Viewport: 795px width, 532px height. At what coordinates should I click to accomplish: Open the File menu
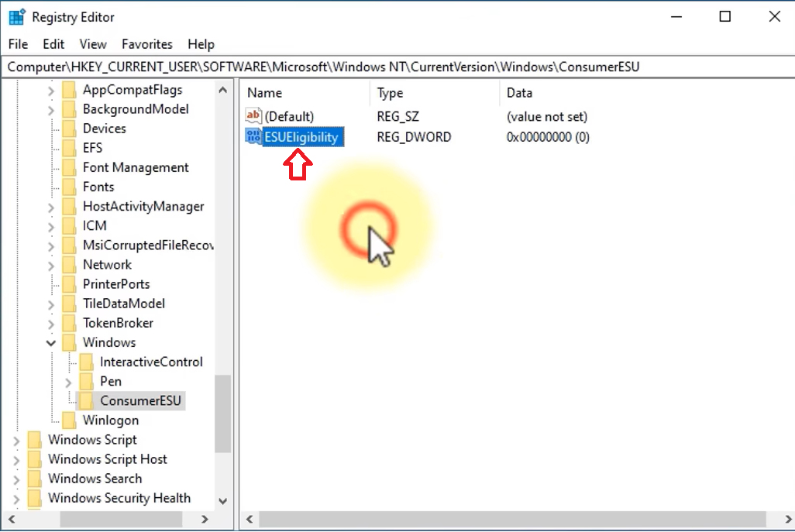tap(18, 44)
